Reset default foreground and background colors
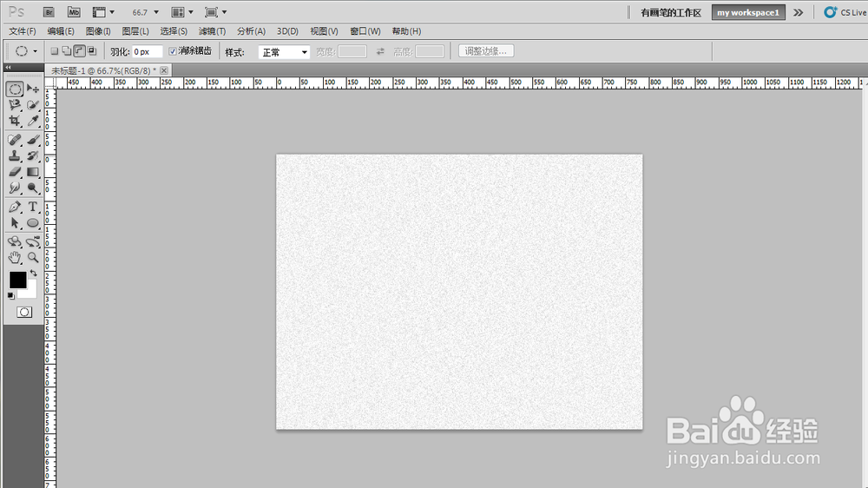 [10, 296]
